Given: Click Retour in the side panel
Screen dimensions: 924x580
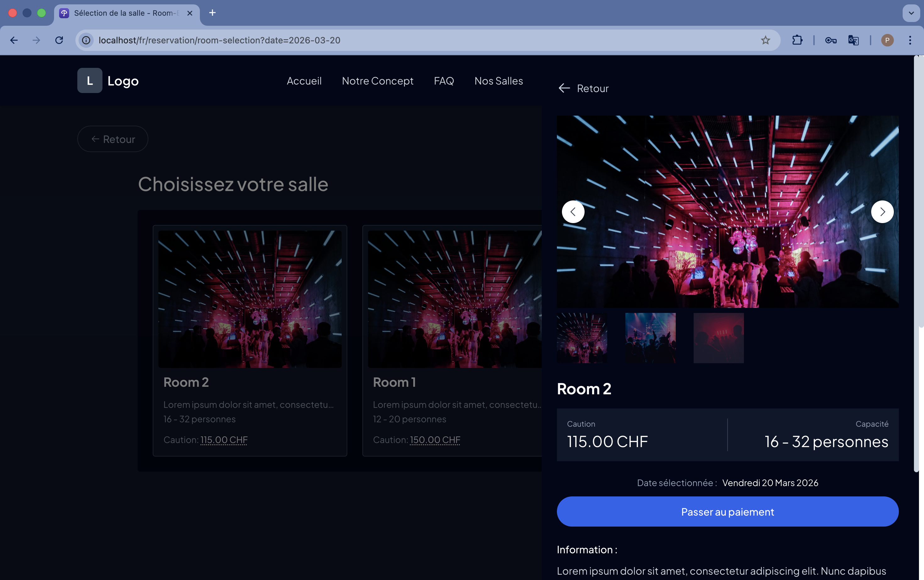Looking at the screenshot, I should coord(584,89).
